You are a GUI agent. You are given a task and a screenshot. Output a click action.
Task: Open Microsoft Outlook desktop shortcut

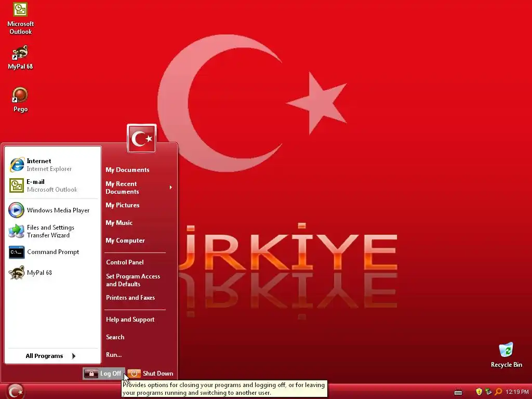point(20,18)
